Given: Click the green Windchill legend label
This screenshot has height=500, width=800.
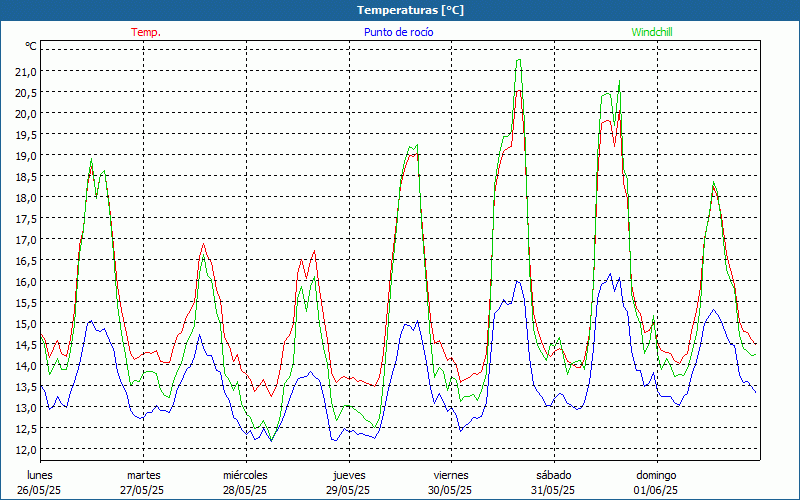Looking at the screenshot, I should pyautogui.click(x=652, y=32).
